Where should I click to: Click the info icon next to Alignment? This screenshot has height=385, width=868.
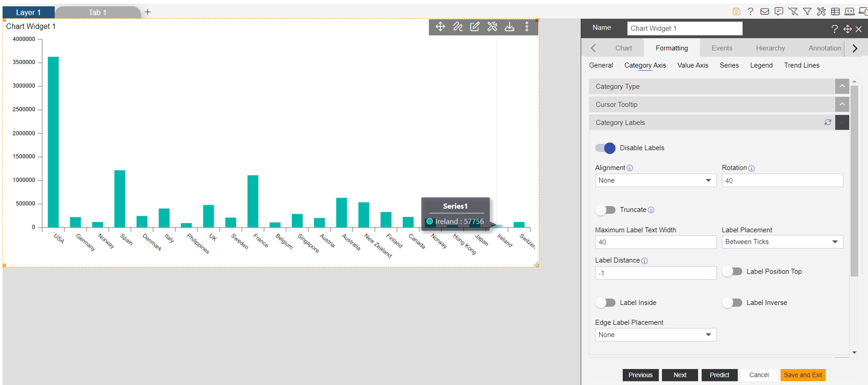click(630, 168)
